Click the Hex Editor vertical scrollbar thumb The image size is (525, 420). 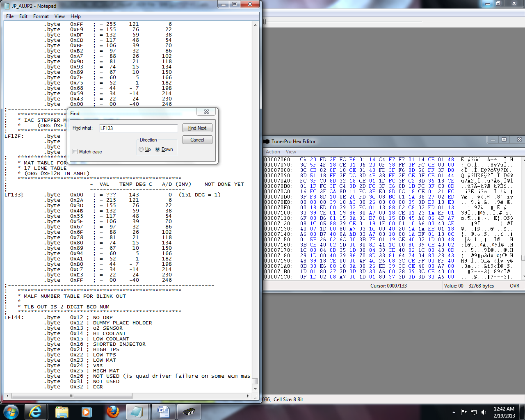click(x=523, y=258)
